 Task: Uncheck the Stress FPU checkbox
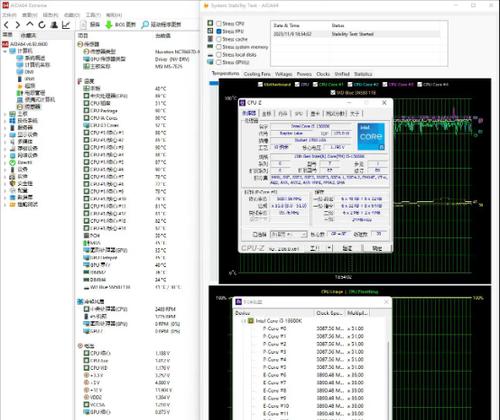tap(219, 31)
